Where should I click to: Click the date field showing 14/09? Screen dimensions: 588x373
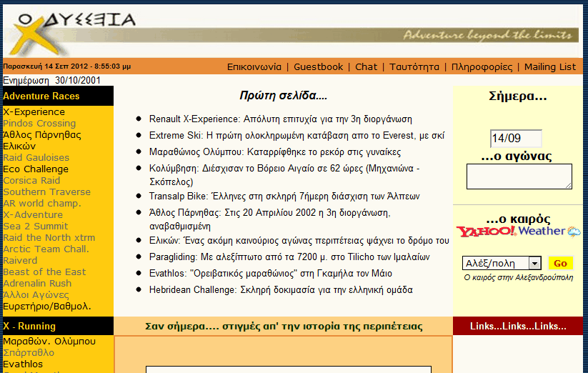[516, 139]
